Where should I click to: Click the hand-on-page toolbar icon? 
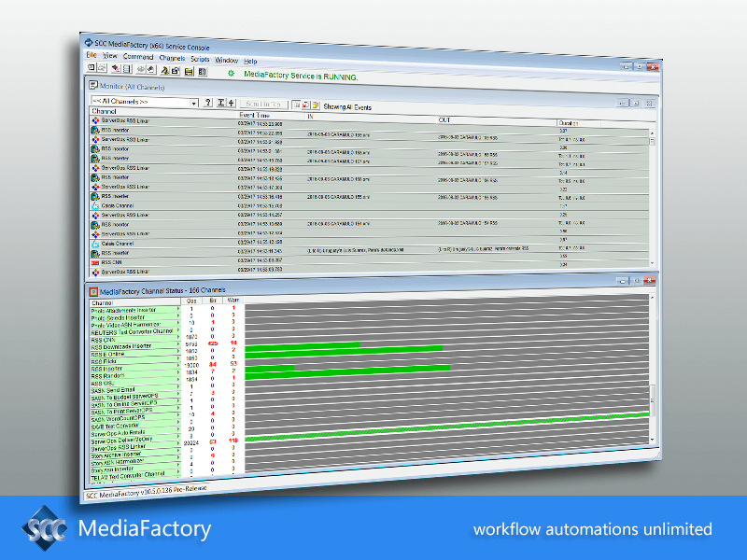150,70
